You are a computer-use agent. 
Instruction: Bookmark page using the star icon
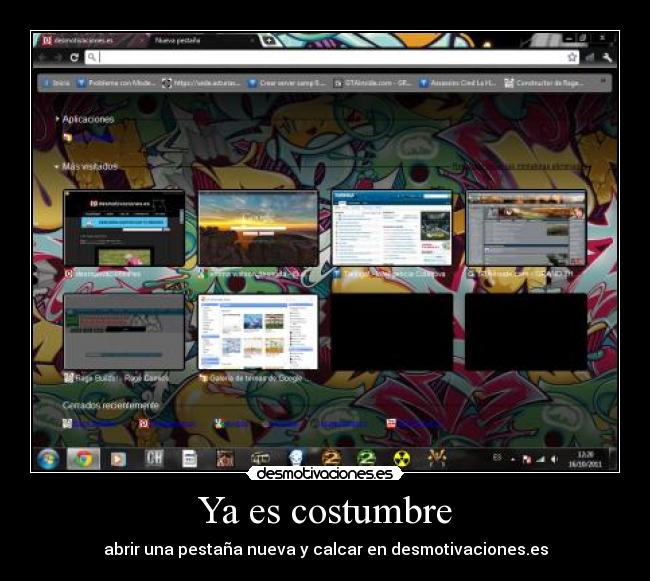[572, 57]
